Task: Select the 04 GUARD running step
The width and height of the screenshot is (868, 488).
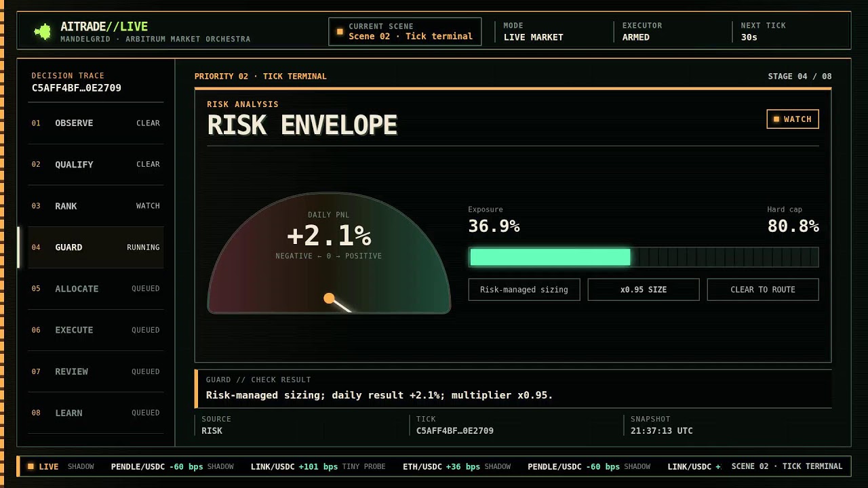Action: coord(96,247)
